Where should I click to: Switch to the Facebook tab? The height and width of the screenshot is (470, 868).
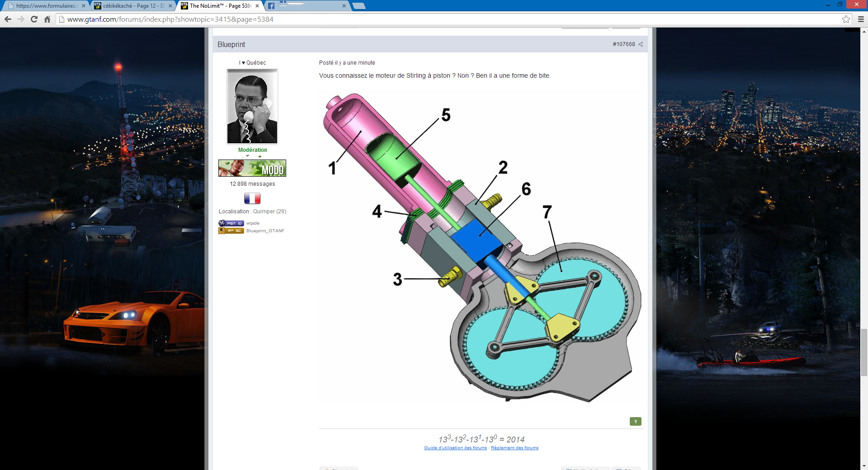[307, 6]
